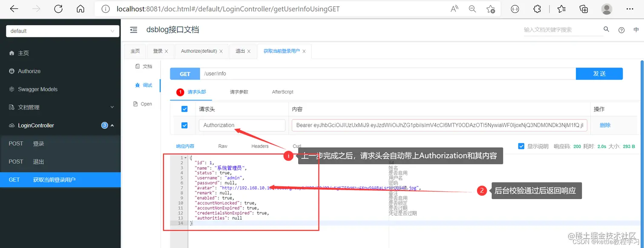Open browser extensions puzzle icon
The image size is (644, 248).
[538, 9]
